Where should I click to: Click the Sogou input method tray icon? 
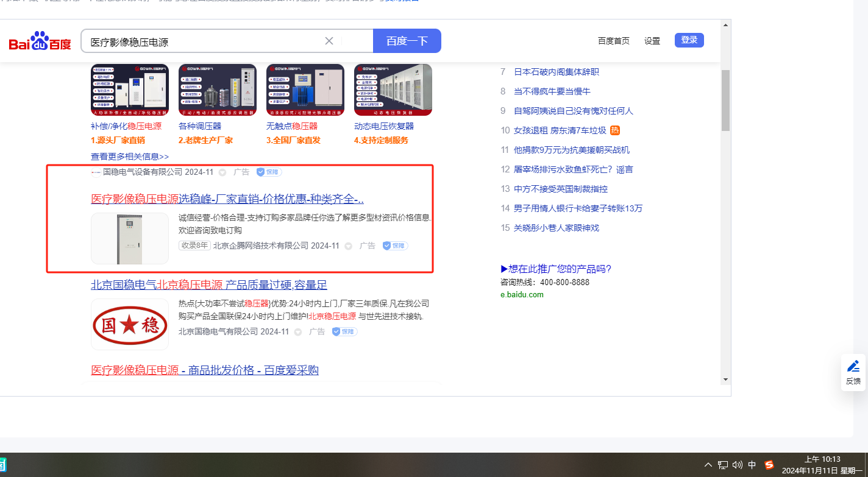tap(769, 465)
